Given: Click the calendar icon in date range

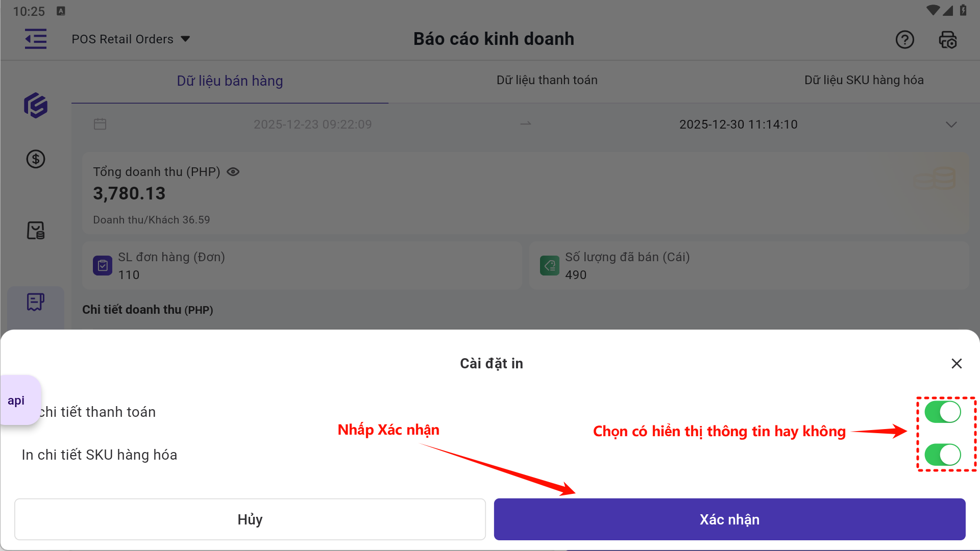Looking at the screenshot, I should (100, 124).
